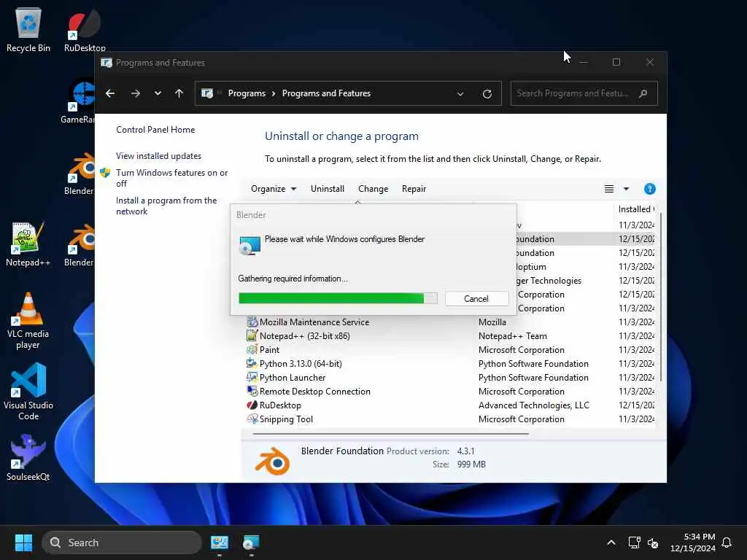
Task: Go up one level with Up arrow
Action: (x=179, y=93)
